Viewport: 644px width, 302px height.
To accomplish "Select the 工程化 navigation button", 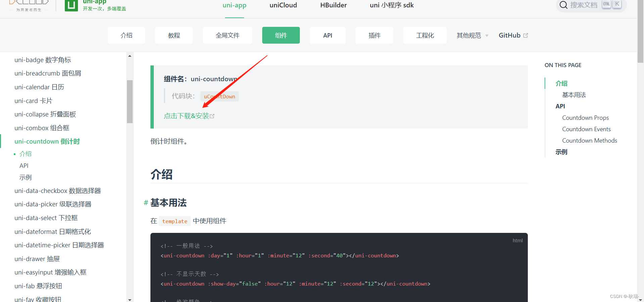I will click(x=425, y=35).
